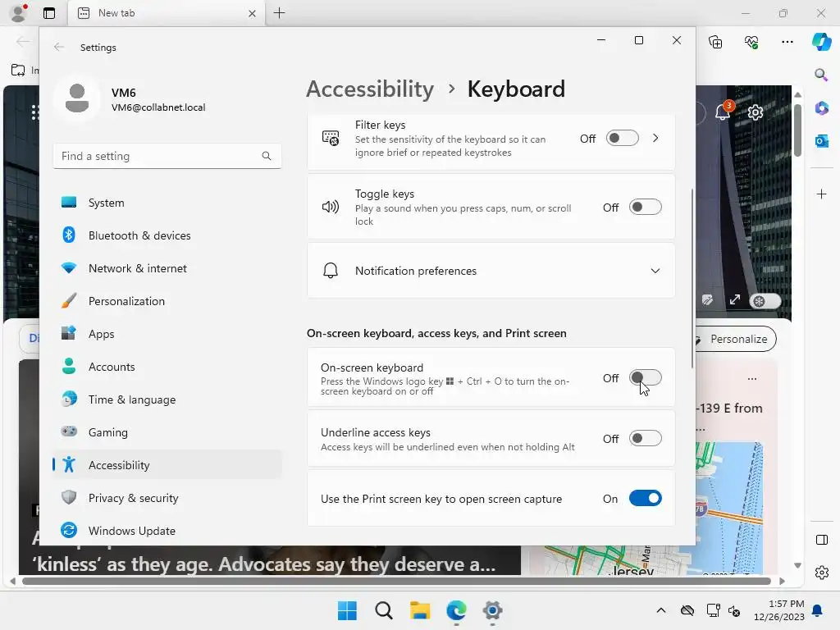Screen dimensions: 840x630
Task: Show hidden system tray icons
Action: tap(661, 610)
